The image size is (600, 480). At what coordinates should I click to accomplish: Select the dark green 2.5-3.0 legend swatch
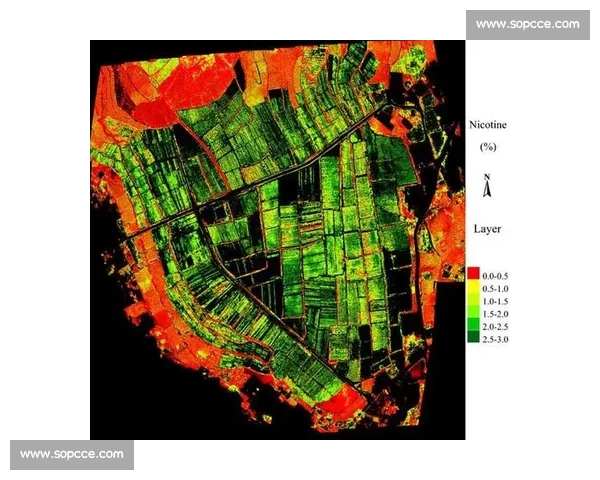[472, 339]
